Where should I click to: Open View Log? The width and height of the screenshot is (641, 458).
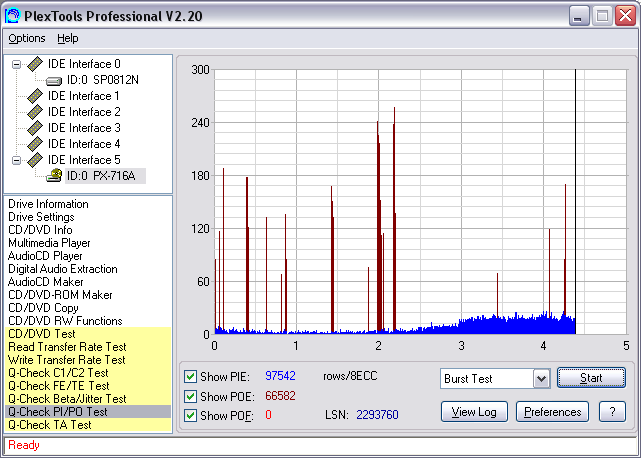pyautogui.click(x=474, y=412)
